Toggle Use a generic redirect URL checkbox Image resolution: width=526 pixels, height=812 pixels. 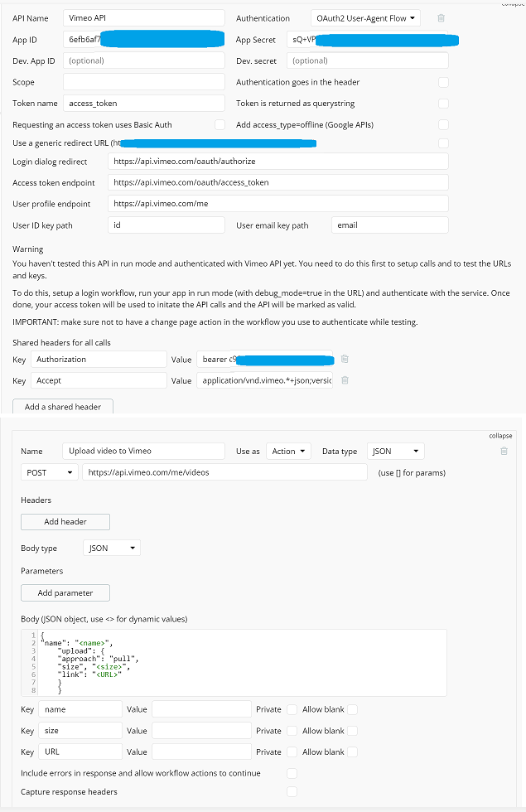pos(443,143)
